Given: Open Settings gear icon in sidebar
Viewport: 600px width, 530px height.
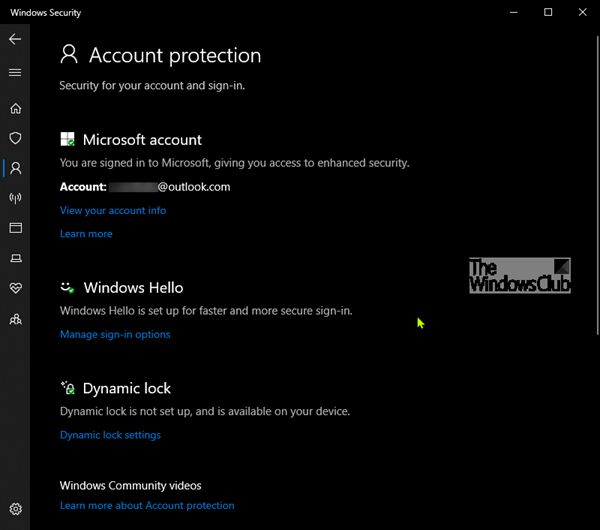Looking at the screenshot, I should click(16, 509).
